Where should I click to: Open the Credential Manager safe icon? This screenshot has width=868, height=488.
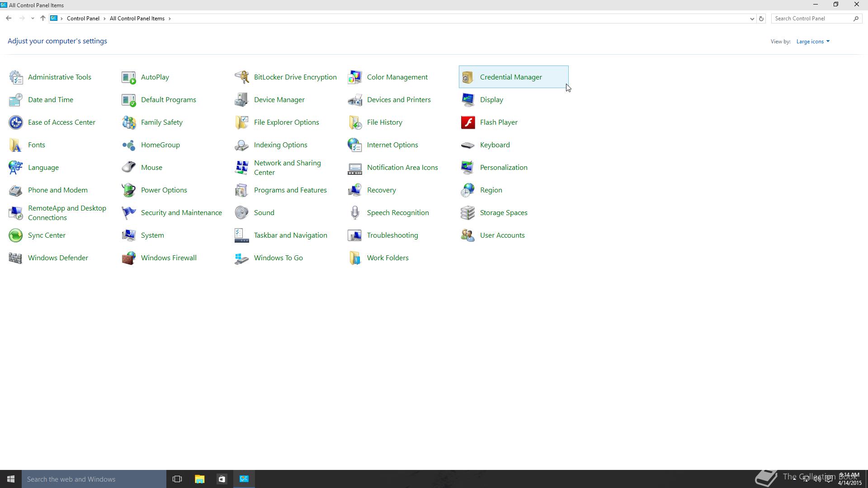point(468,77)
